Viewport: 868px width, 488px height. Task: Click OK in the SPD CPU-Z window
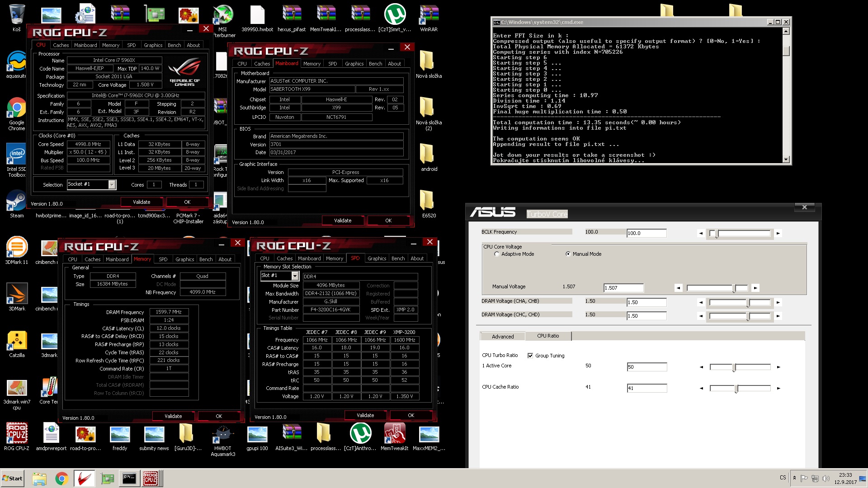(x=411, y=415)
